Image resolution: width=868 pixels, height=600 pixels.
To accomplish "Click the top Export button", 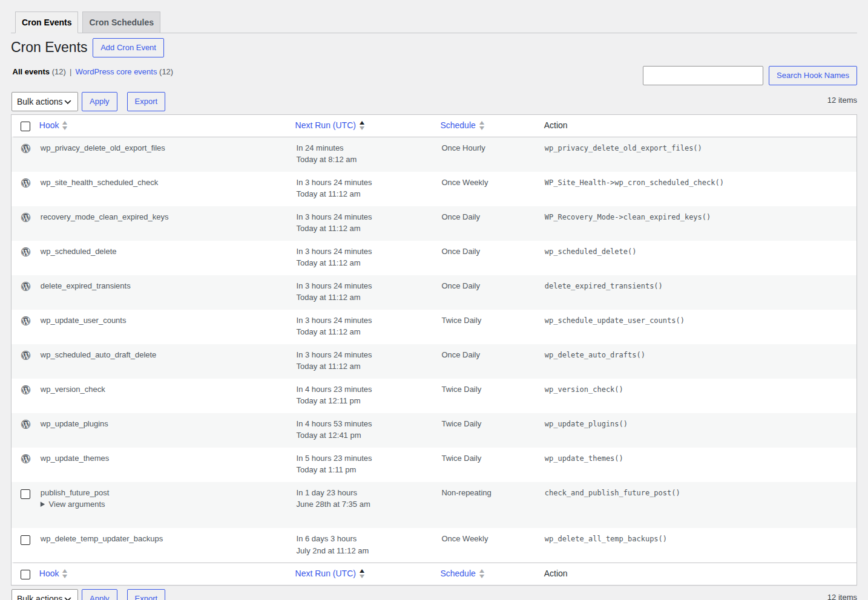I will pos(146,102).
